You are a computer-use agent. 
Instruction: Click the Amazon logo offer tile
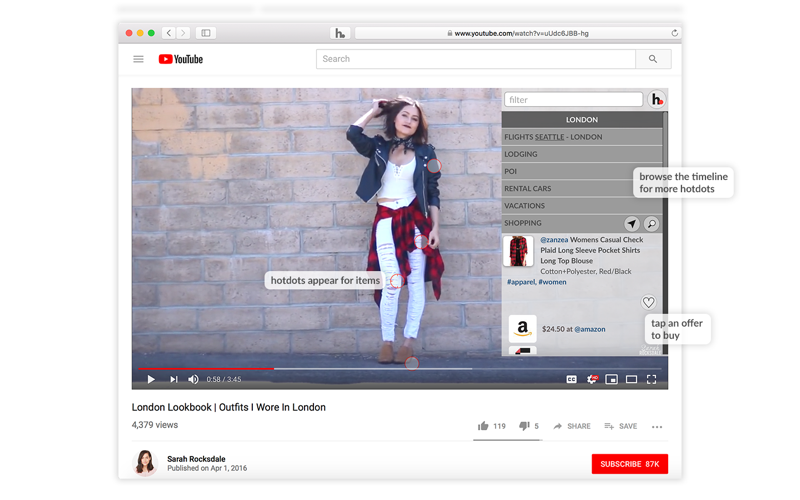click(x=522, y=329)
